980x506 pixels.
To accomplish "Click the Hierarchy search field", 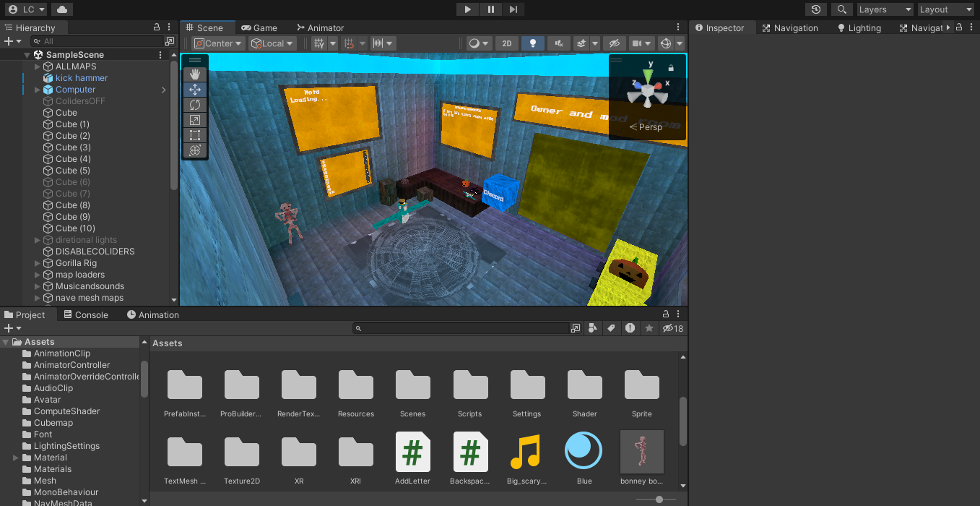I will 97,41.
